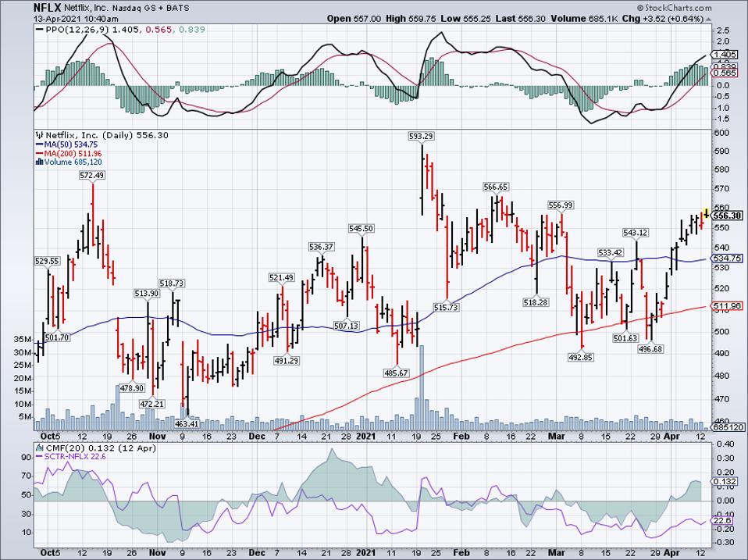Click the 543.12 price label
Screen dimensions: 748x560
click(x=636, y=233)
